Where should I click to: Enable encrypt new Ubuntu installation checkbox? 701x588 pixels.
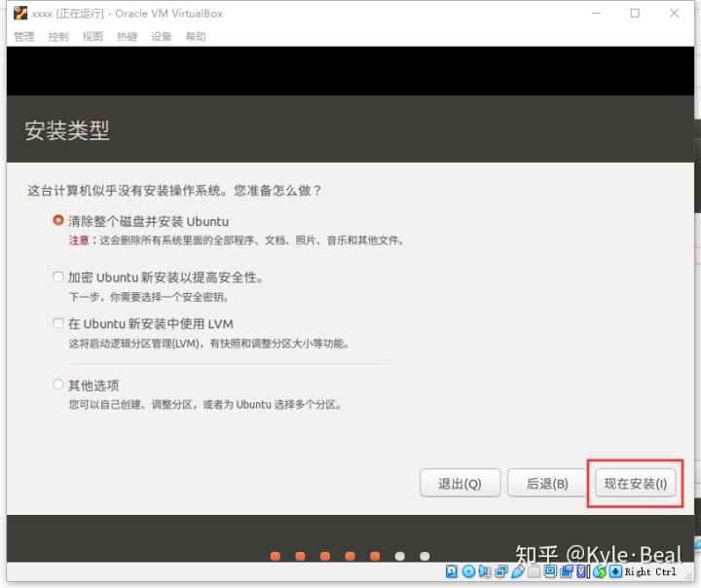tap(58, 276)
